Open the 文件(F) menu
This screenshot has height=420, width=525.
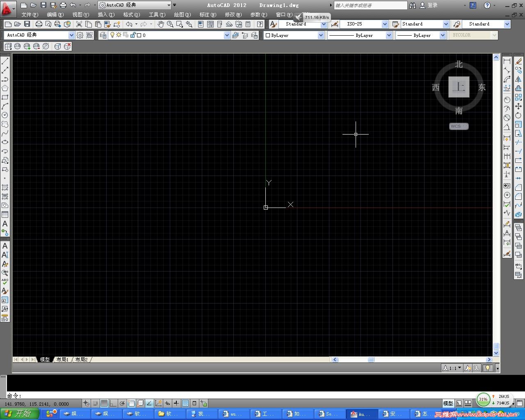coord(30,15)
